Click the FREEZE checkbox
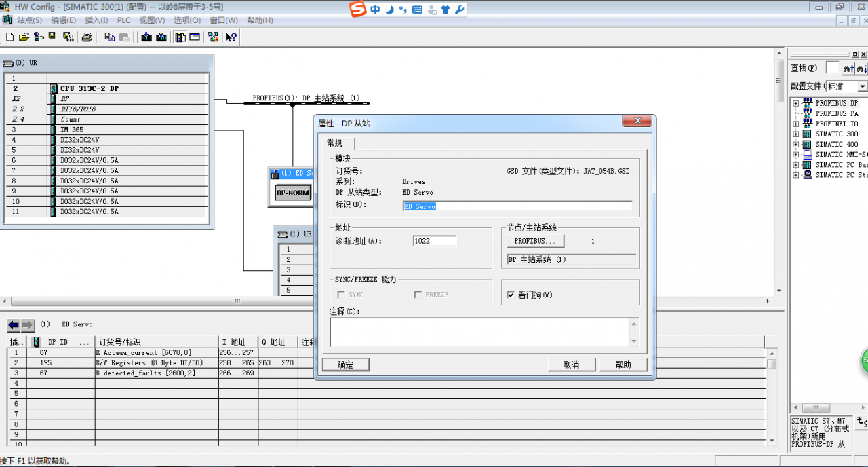868x467 pixels. [x=418, y=295]
